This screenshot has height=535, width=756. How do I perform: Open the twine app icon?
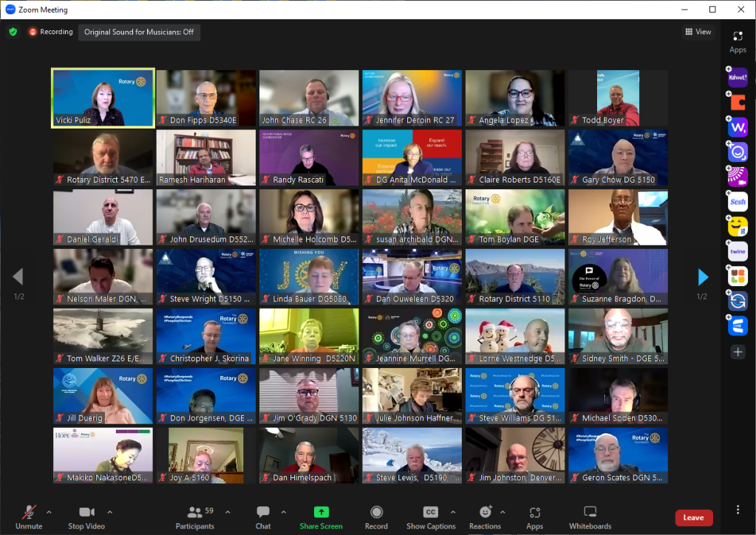click(x=738, y=251)
